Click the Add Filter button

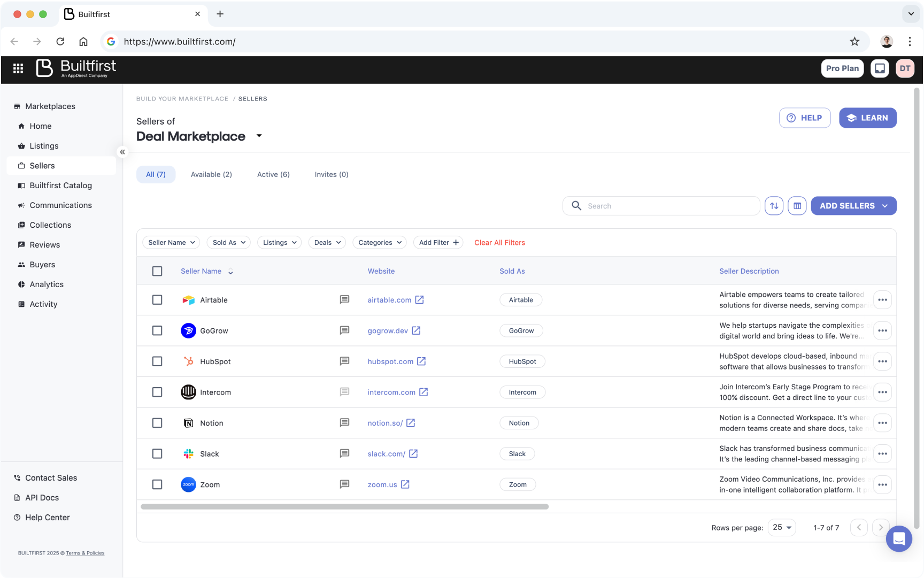point(438,242)
